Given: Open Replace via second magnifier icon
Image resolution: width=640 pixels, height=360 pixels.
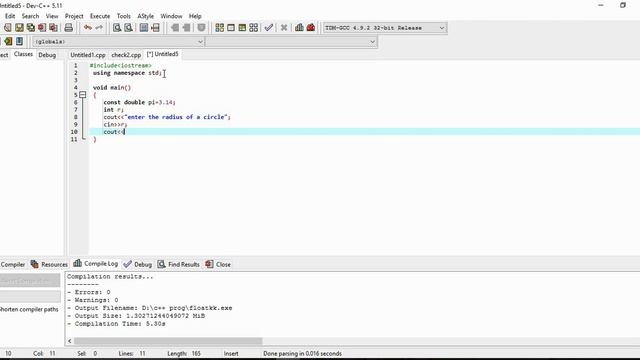Looking at the screenshot, I should click(128, 28).
